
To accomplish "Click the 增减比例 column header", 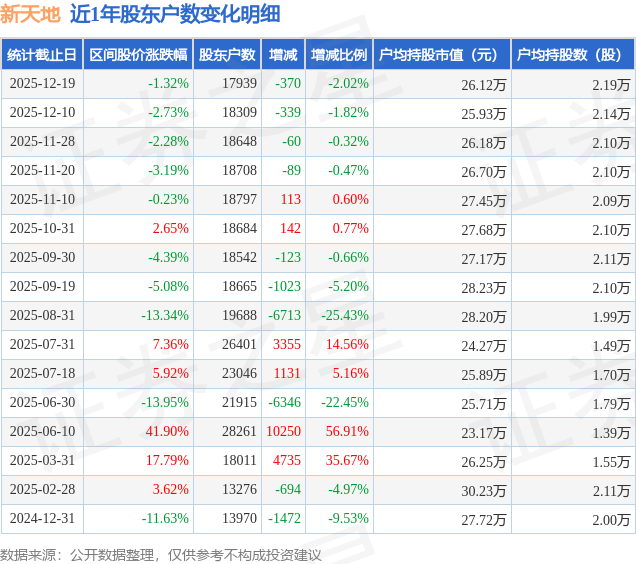I will click(339, 55).
